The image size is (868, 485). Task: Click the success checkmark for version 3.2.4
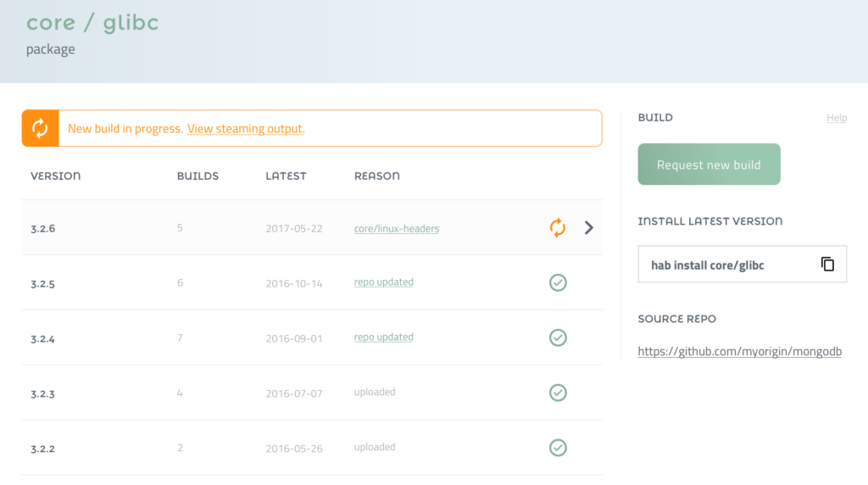558,337
